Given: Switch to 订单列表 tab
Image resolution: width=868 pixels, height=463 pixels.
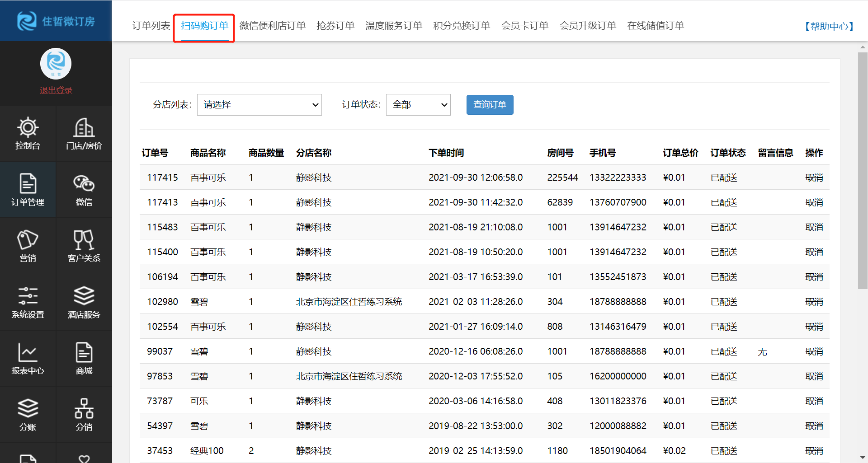Looking at the screenshot, I should [x=151, y=26].
